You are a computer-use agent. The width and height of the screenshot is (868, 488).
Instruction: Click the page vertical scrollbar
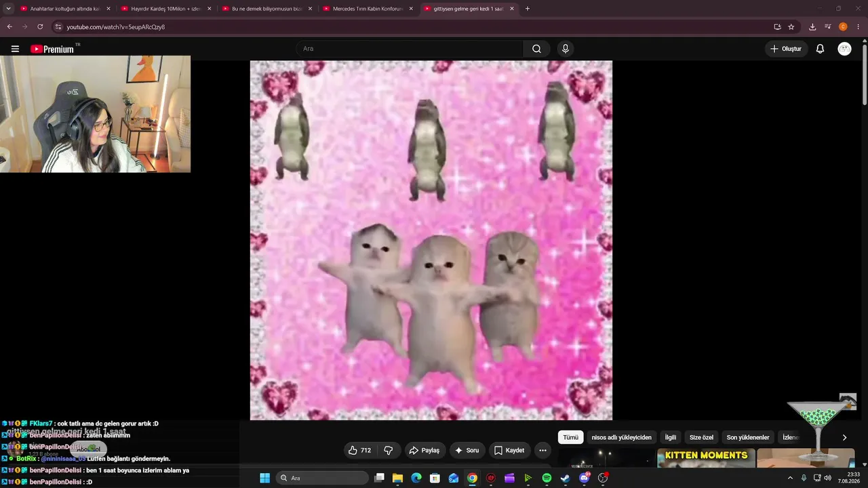click(x=864, y=75)
